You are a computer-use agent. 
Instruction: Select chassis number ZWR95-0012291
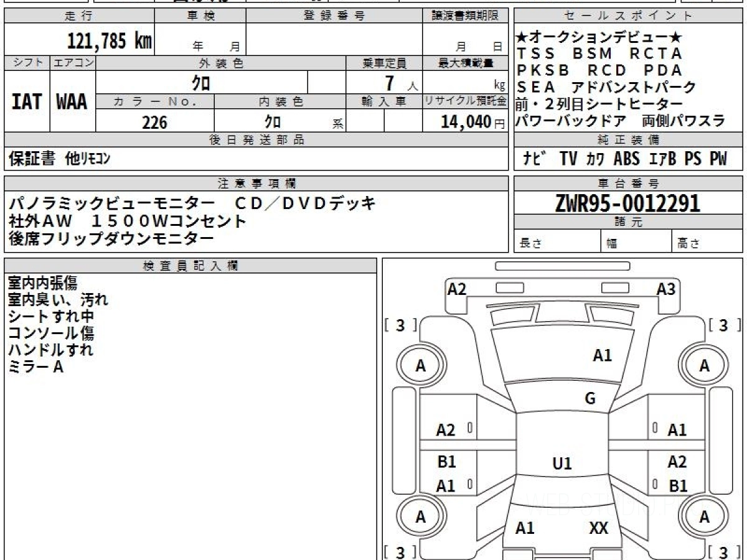pos(627,203)
